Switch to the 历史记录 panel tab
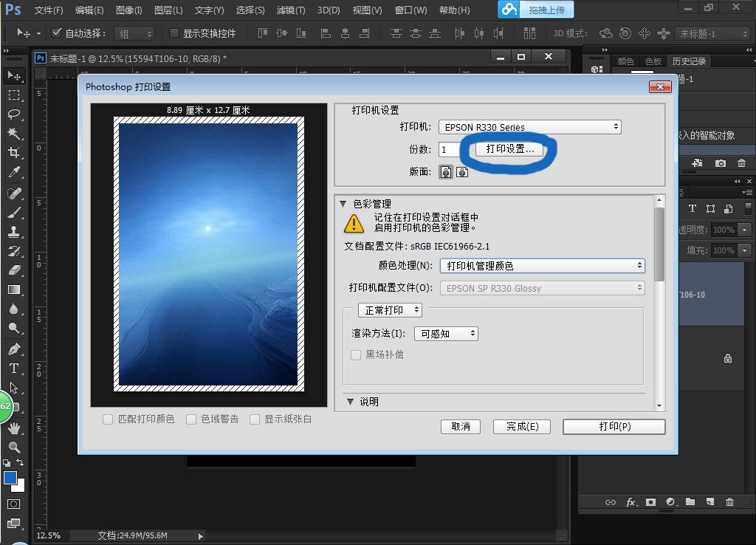 (689, 61)
